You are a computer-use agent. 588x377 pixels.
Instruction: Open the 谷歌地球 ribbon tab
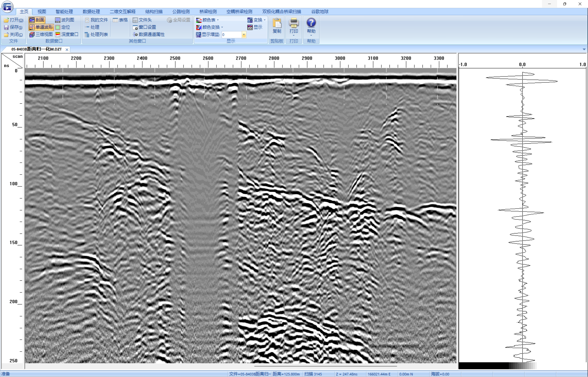320,12
